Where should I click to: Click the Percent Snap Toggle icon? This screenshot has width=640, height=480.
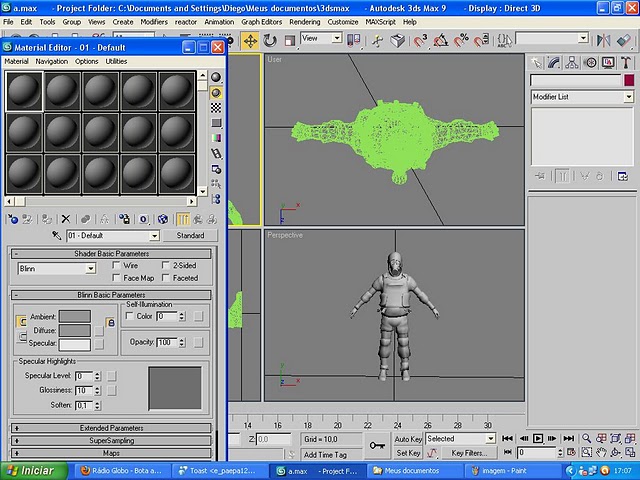tap(461, 41)
